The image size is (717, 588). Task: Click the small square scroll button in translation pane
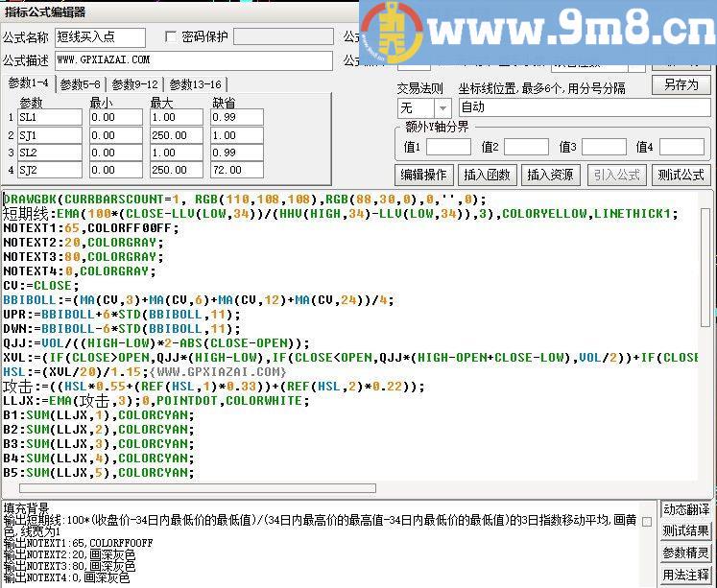(x=647, y=521)
